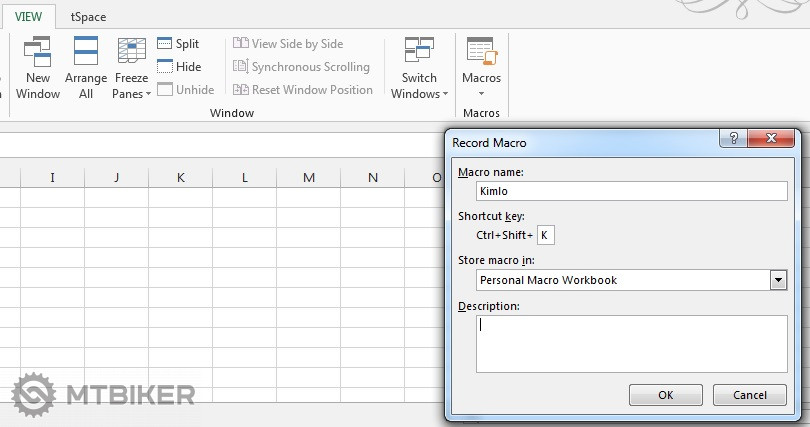Toggle the Split window option
Viewport: 810px width, 427px height.
178,44
